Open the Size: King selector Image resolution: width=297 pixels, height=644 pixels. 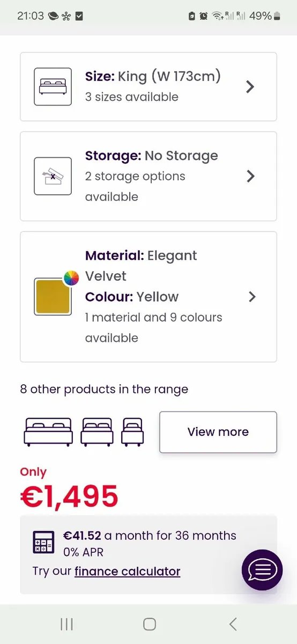click(x=148, y=86)
